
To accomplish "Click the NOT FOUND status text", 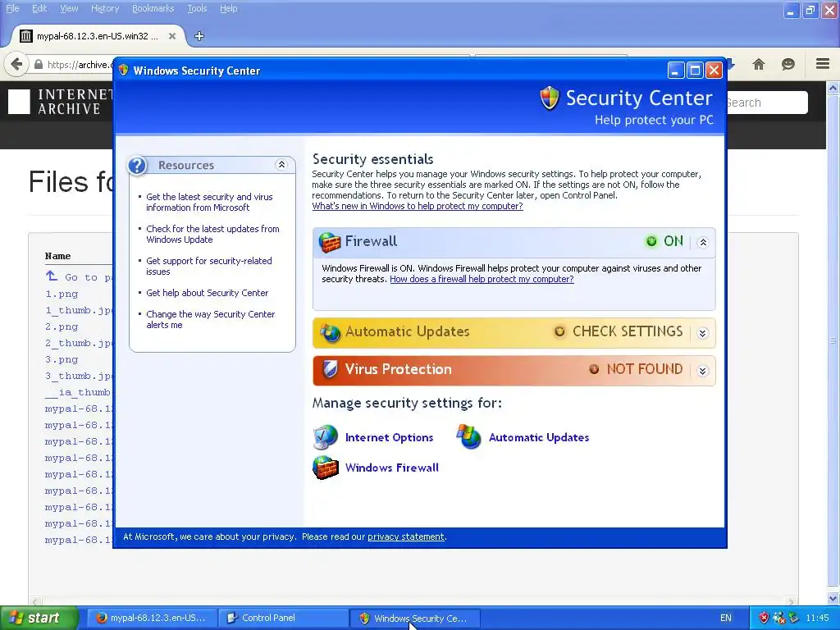I will (x=645, y=369).
